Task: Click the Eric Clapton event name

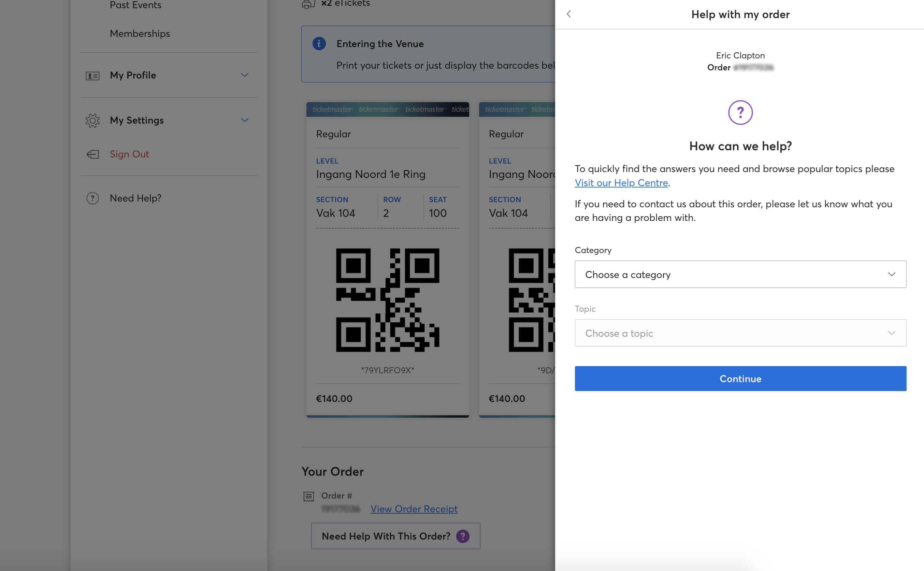Action: (740, 56)
